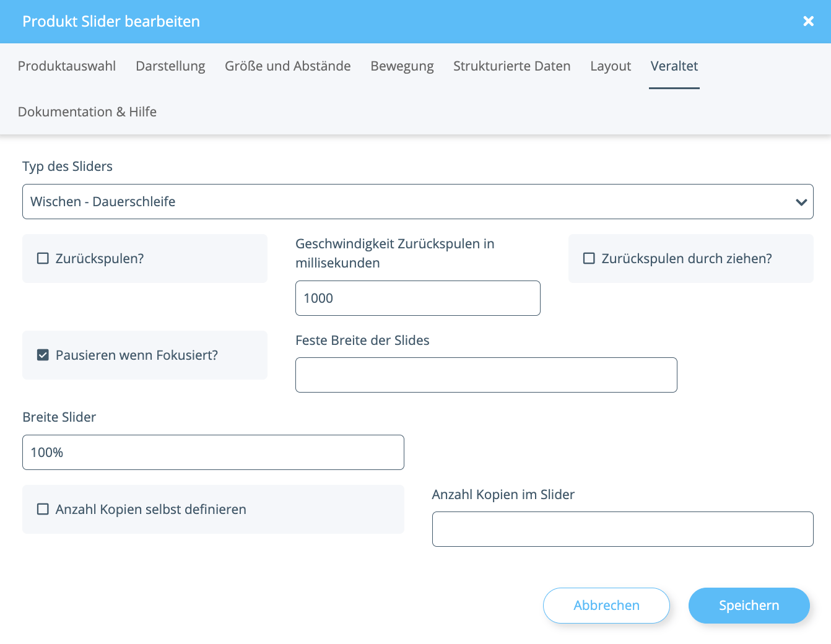The height and width of the screenshot is (644, 831).
Task: Click the Geschwindigkeit Zurückspulen in millisekunden label
Action: click(395, 253)
